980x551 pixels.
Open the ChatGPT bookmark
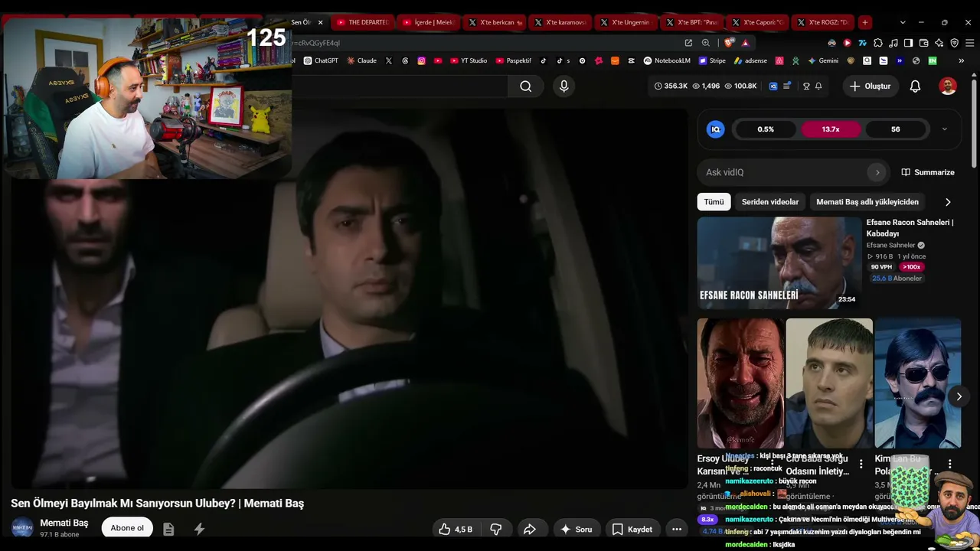(x=321, y=60)
